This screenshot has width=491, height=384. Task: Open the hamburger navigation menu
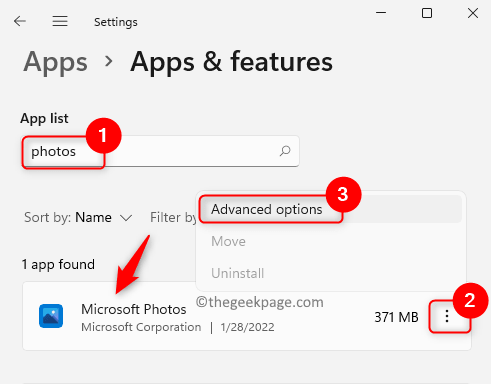[x=60, y=22]
